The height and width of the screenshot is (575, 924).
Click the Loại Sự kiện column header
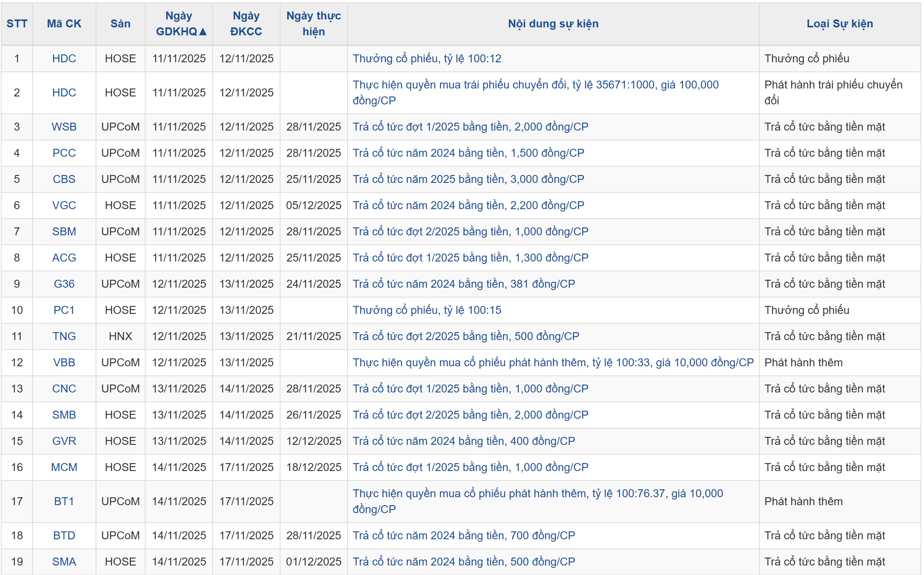[839, 23]
